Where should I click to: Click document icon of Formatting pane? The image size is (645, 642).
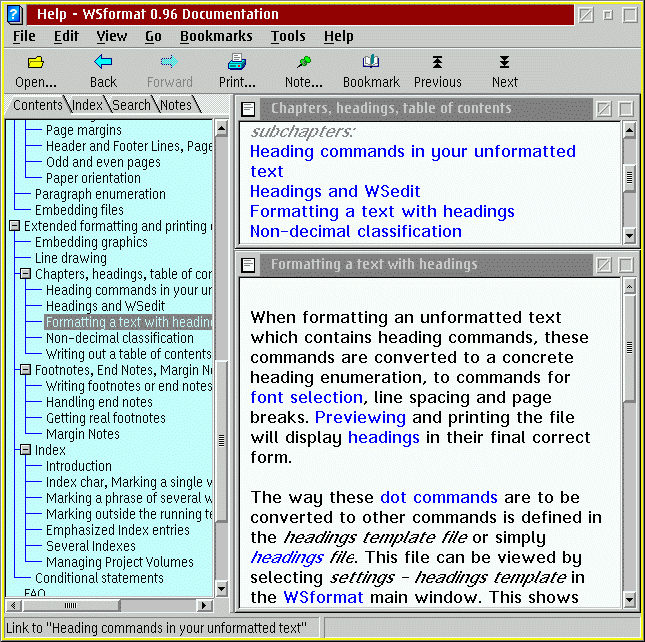[x=248, y=265]
